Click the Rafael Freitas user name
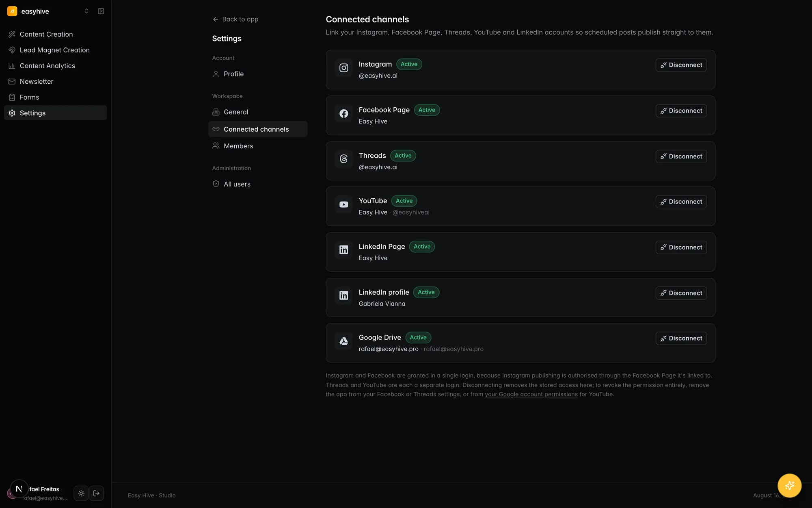This screenshot has height=508, width=812. point(44,489)
